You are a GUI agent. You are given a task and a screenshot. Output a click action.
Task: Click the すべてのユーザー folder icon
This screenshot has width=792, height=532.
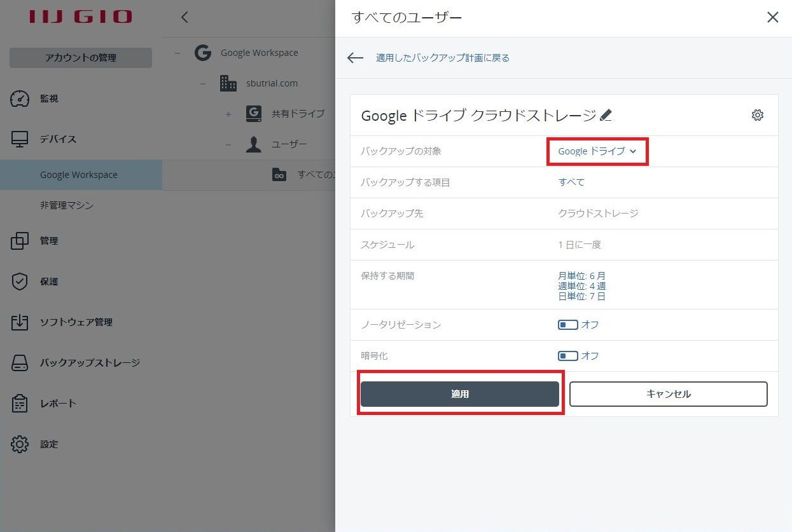click(x=279, y=174)
